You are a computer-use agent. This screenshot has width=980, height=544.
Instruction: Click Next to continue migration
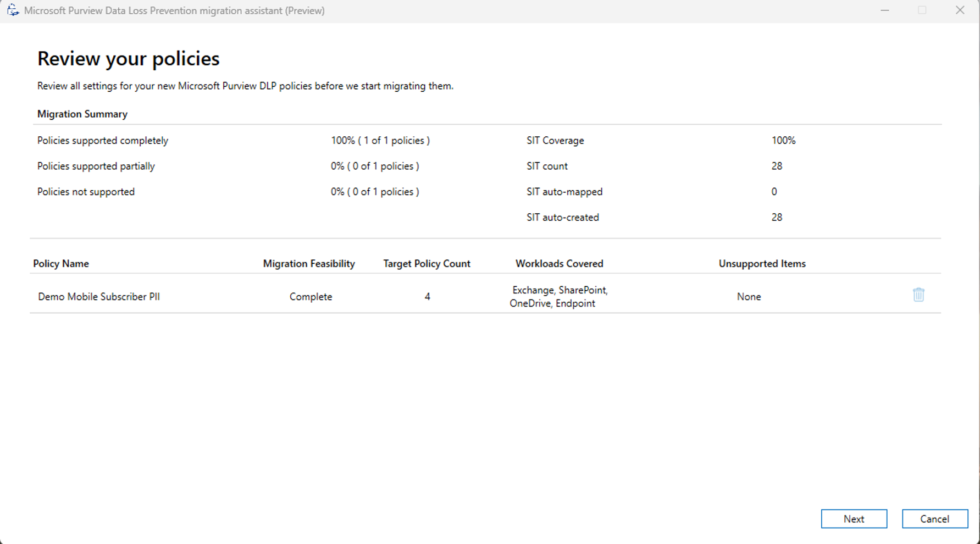pyautogui.click(x=854, y=519)
